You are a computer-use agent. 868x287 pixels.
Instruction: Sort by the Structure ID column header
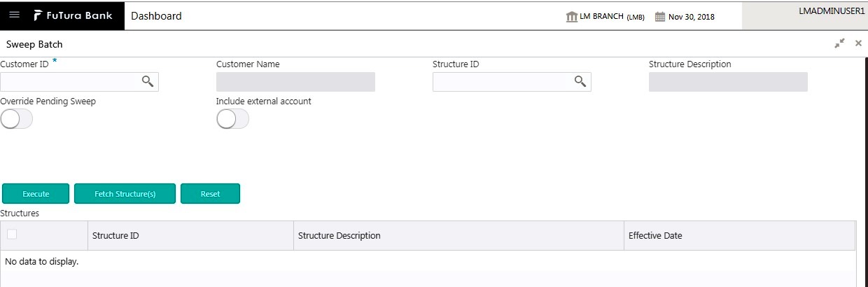115,236
